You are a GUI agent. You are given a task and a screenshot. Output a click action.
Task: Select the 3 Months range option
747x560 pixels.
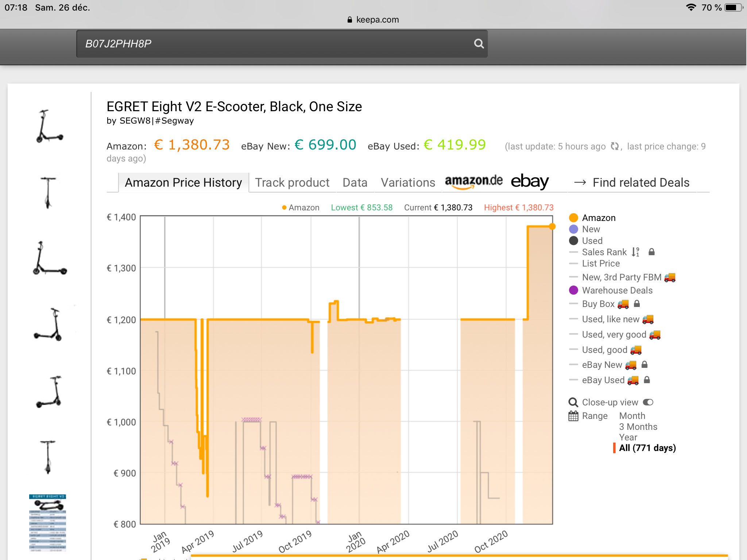click(x=638, y=427)
